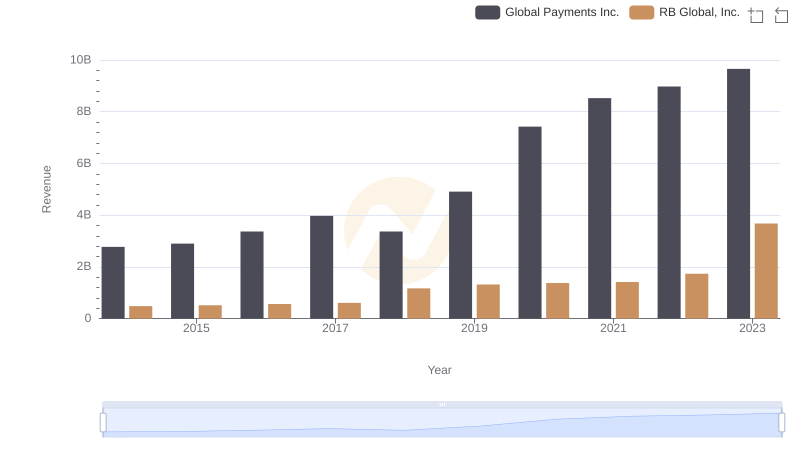The width and height of the screenshot is (800, 461).
Task: Click the 8B y-axis label
Action: pos(84,111)
